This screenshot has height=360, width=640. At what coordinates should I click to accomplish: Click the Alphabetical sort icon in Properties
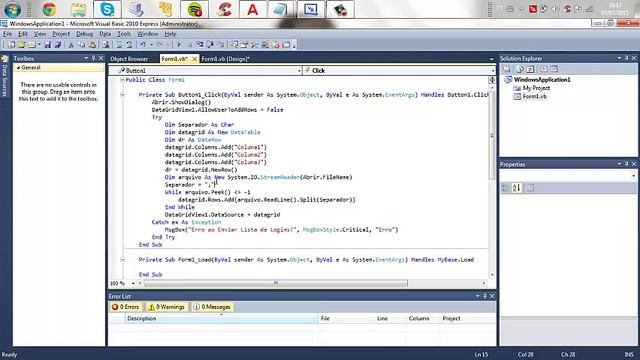click(517, 188)
